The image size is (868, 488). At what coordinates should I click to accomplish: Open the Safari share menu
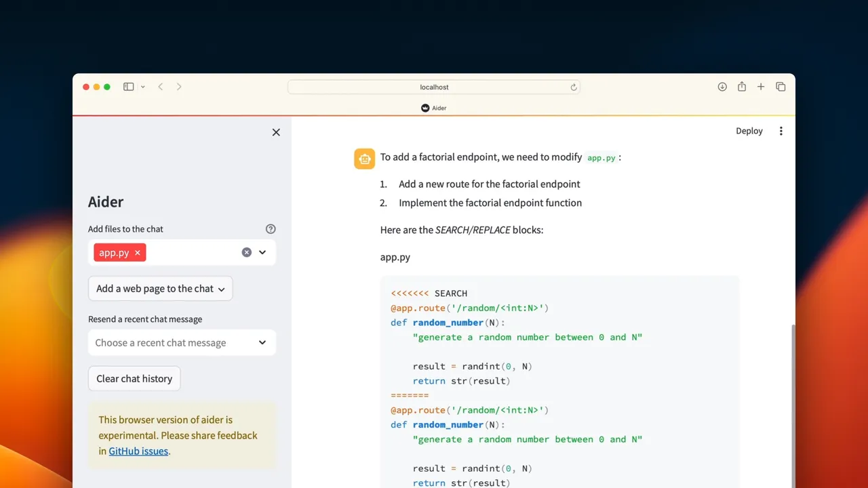[x=742, y=87]
